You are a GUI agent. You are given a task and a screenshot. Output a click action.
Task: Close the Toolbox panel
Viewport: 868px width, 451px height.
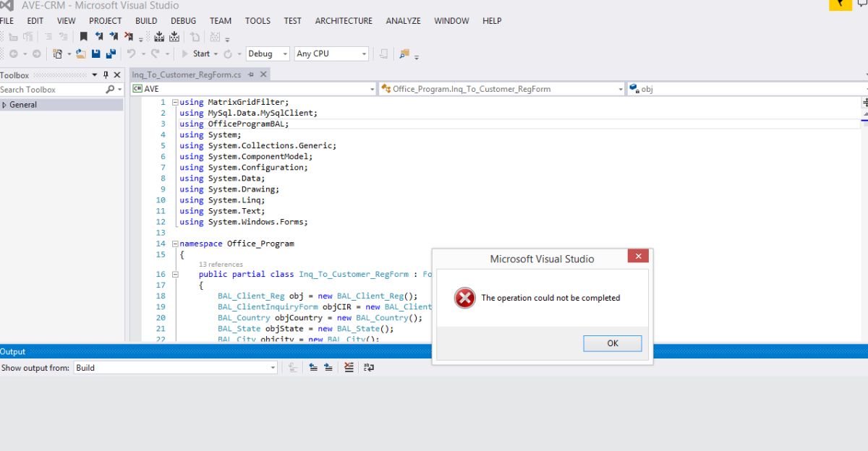(x=117, y=75)
